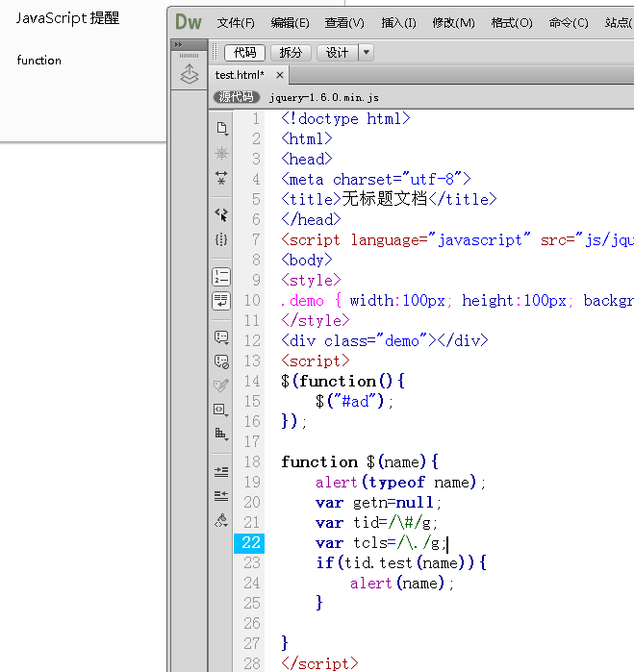
Task: Open the dropdown arrow next to 设计
Action: pyautogui.click(x=367, y=53)
